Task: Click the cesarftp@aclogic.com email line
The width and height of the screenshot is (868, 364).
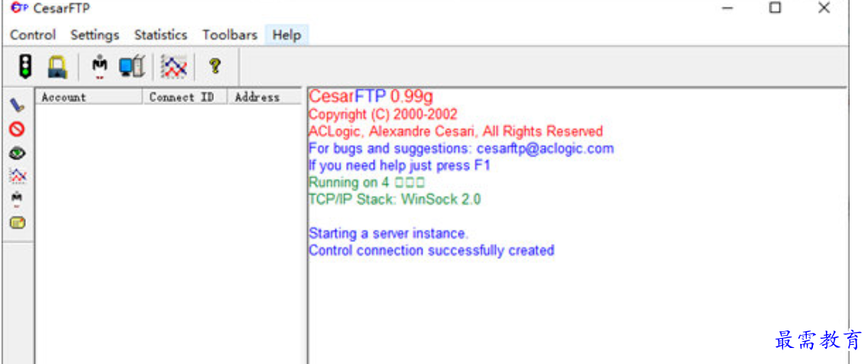Action: point(462,148)
